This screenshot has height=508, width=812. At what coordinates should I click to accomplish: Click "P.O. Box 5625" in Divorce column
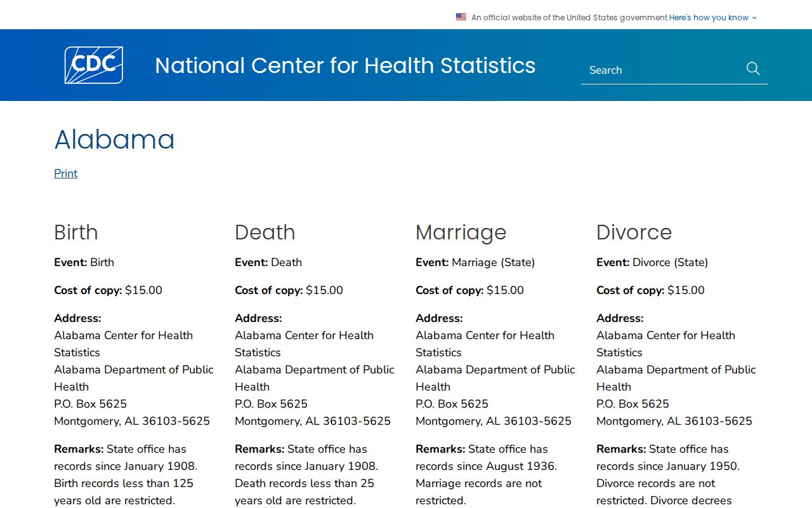(x=633, y=404)
